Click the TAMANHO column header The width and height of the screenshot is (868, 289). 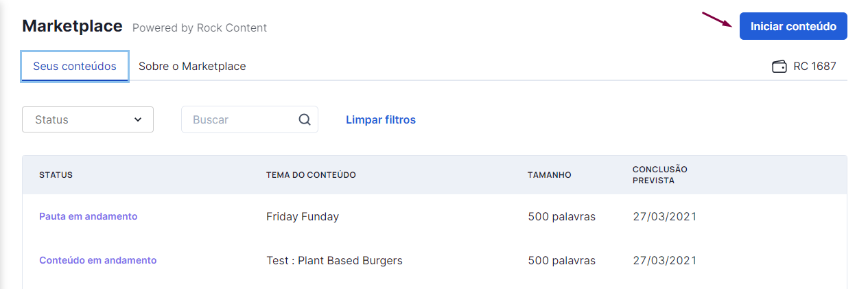[550, 175]
